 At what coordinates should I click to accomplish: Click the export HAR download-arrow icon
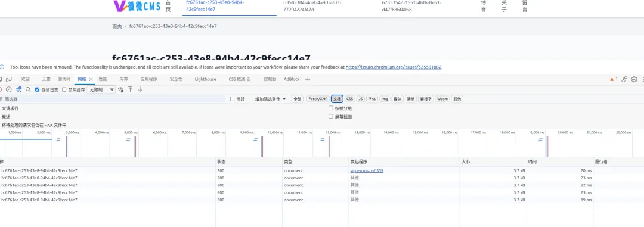coord(140,89)
